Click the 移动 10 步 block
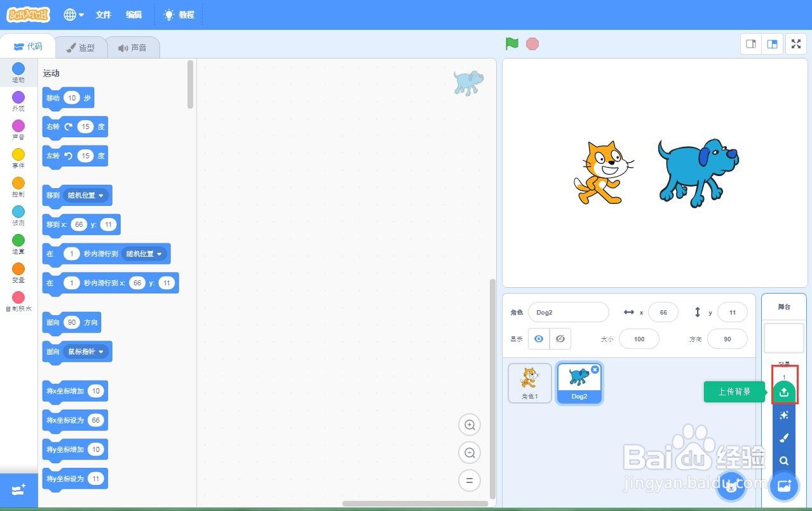812x511 pixels. coord(68,98)
